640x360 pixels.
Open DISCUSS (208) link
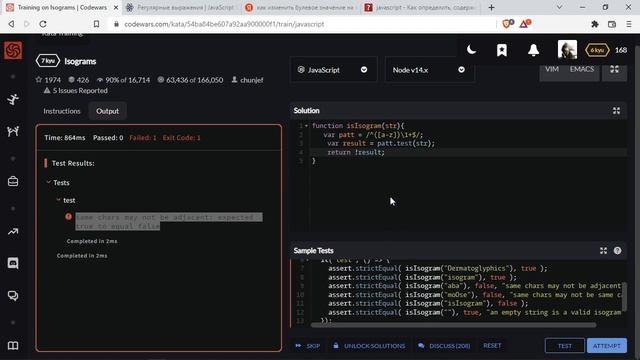444,346
